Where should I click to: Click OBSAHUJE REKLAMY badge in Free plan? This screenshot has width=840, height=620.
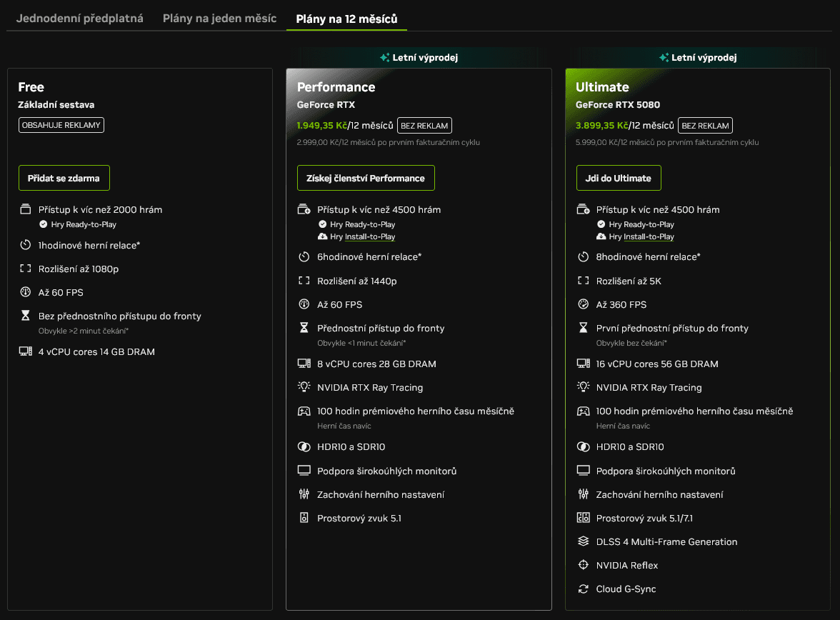(61, 125)
